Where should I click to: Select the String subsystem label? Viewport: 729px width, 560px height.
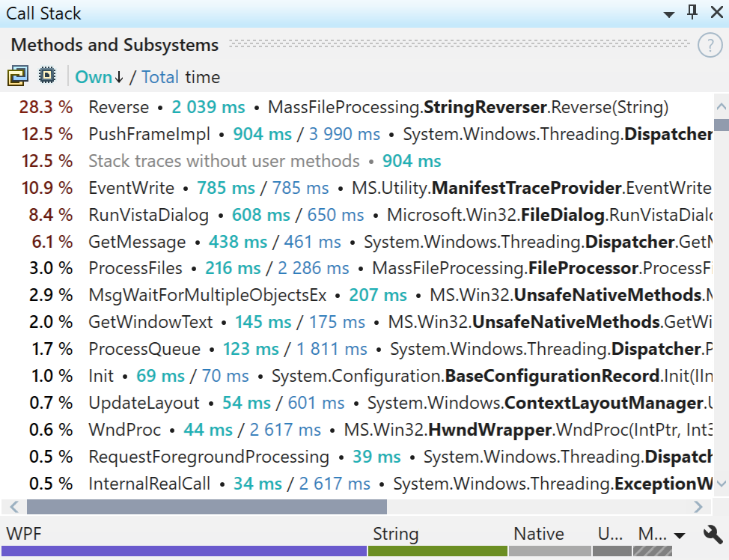click(x=396, y=534)
